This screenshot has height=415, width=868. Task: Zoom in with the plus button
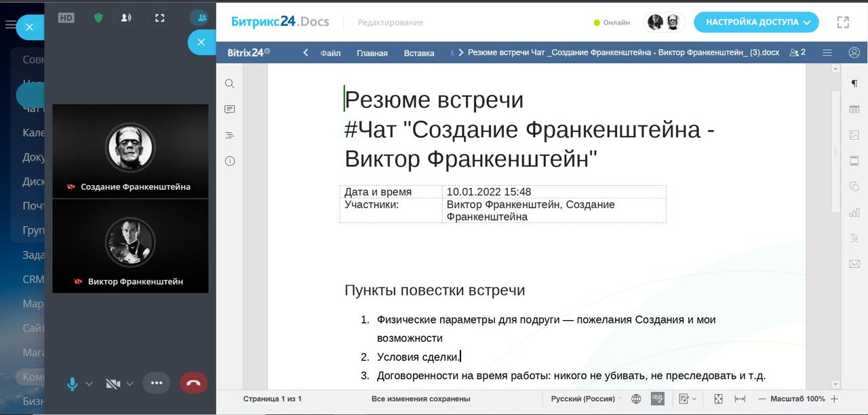834,399
